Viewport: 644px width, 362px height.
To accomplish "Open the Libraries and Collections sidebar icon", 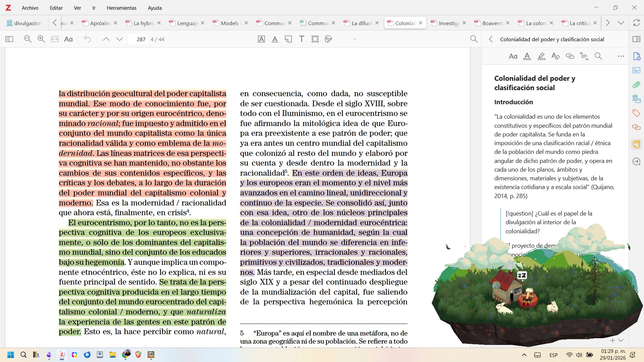I will (636, 99).
